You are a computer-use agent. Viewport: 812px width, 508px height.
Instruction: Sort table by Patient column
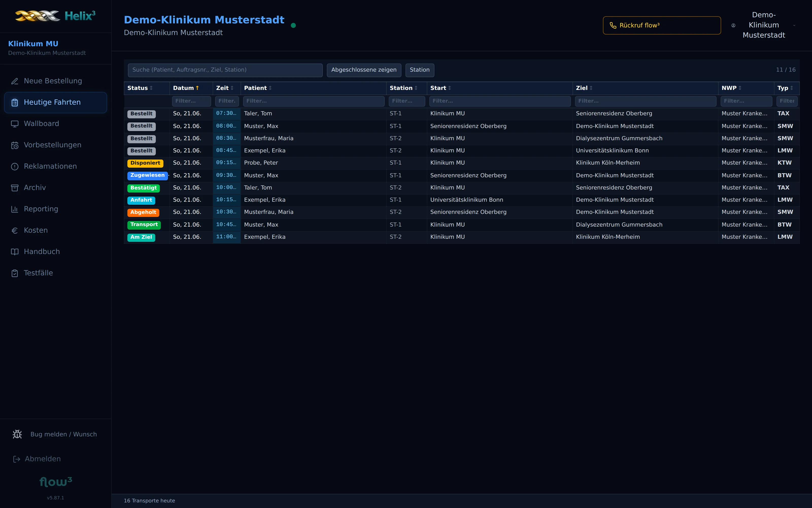point(258,88)
